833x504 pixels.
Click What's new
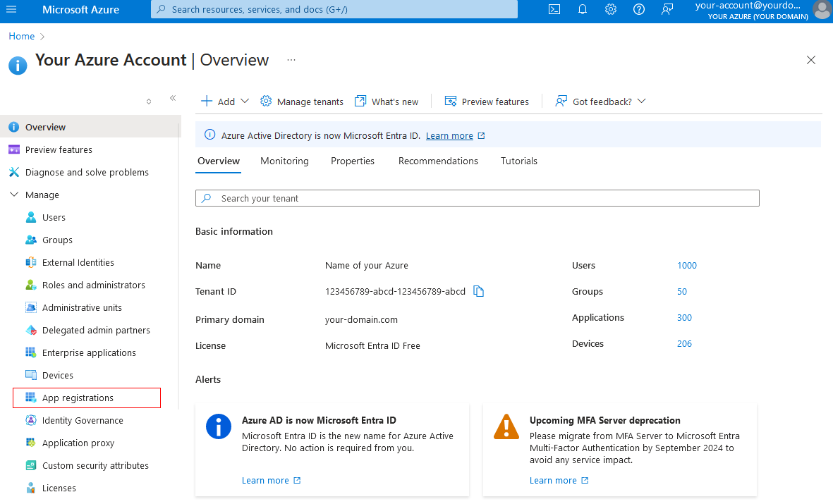coord(387,102)
